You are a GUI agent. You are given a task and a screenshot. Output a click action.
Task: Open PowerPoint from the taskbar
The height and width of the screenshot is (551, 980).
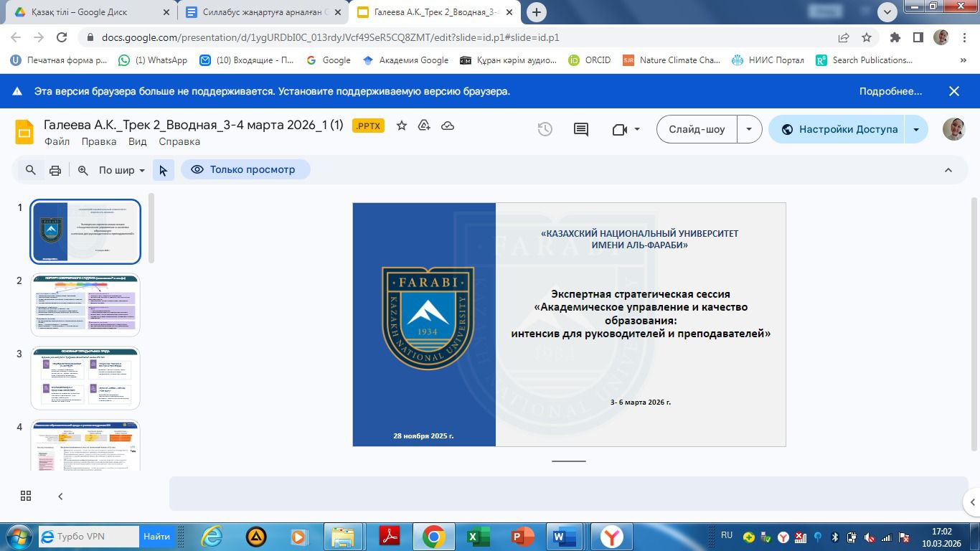coord(522,537)
